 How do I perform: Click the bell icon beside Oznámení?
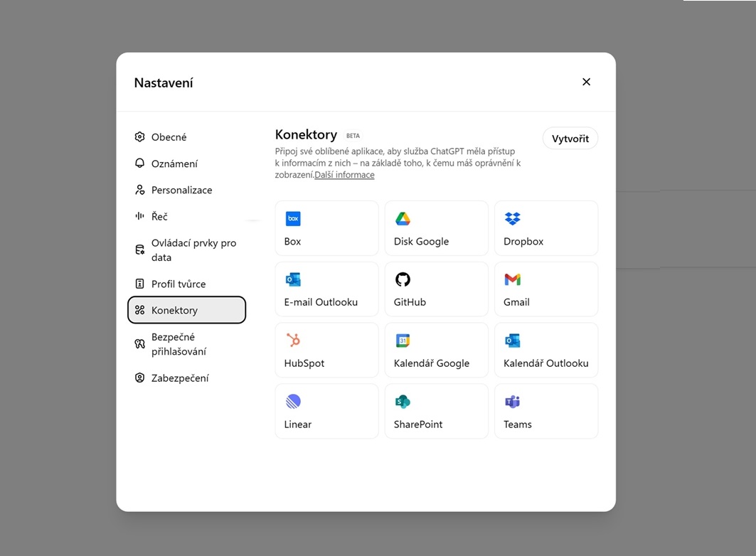click(140, 164)
